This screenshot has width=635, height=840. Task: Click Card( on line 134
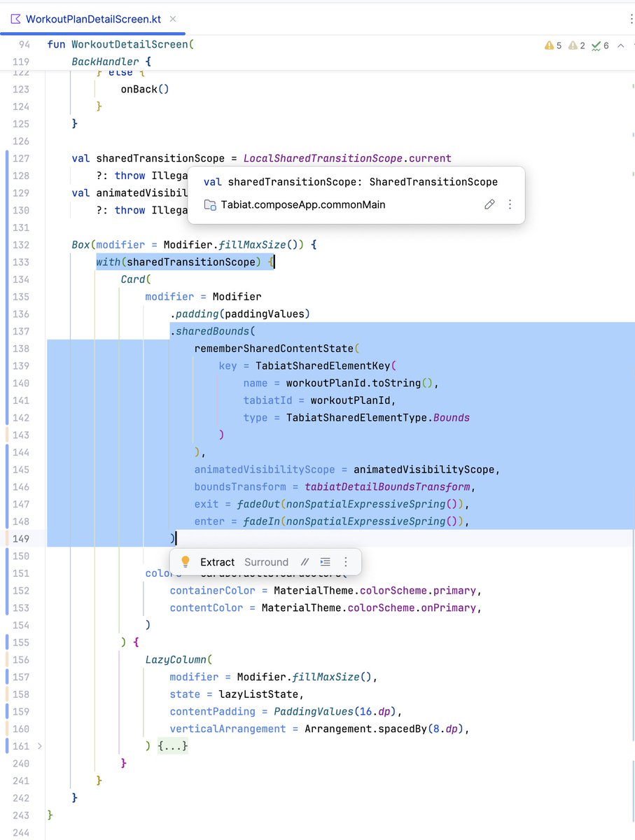(136, 279)
